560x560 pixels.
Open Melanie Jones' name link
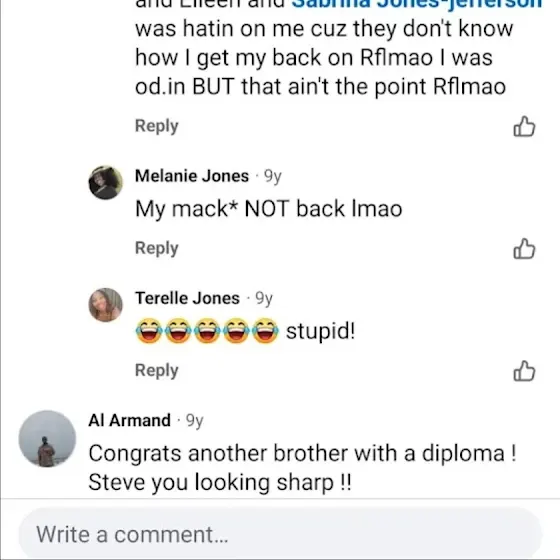tap(192, 176)
